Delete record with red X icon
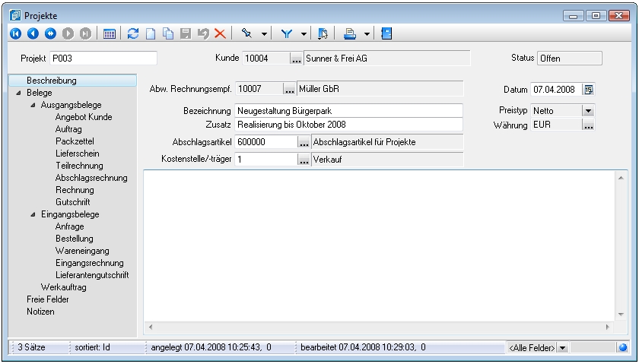The height and width of the screenshot is (364, 639). pos(220,33)
